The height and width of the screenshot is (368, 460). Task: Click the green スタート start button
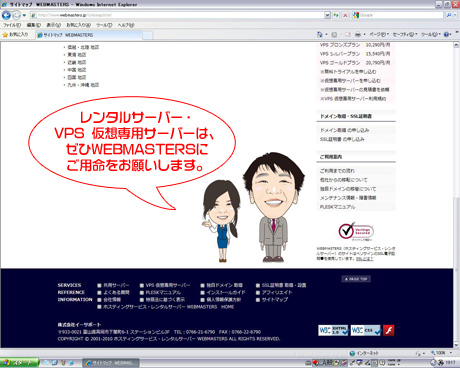point(19,363)
